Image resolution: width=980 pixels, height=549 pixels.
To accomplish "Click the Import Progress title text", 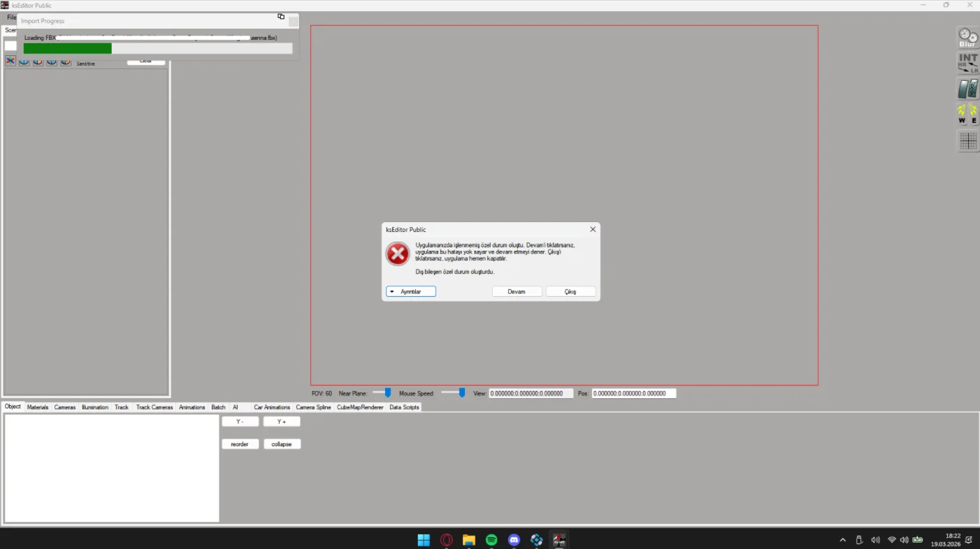I will coord(43,21).
